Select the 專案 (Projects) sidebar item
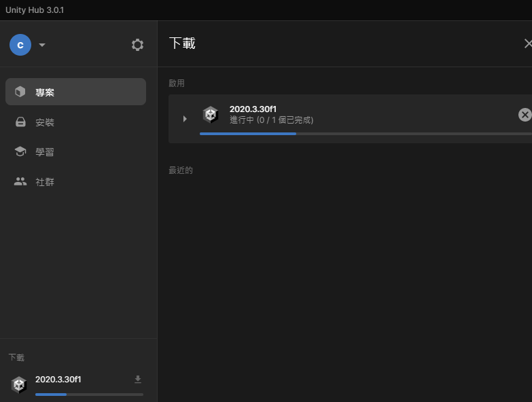The width and height of the screenshot is (532, 402). pos(75,92)
